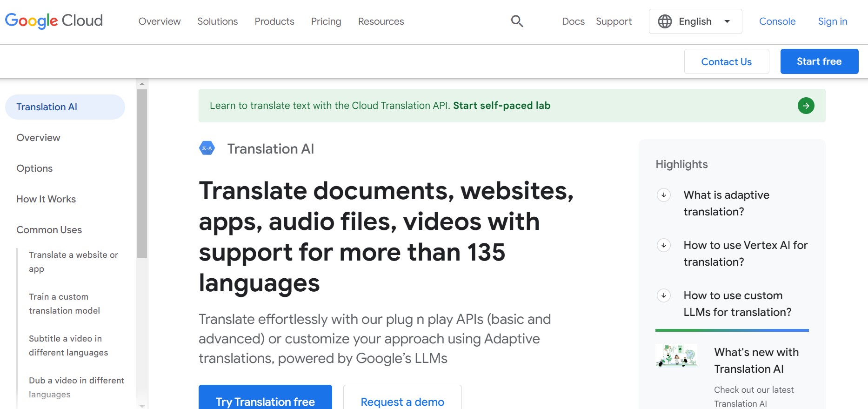Screen dimensions: 868x409
Task: Open the English language dropdown
Action: [x=695, y=21]
